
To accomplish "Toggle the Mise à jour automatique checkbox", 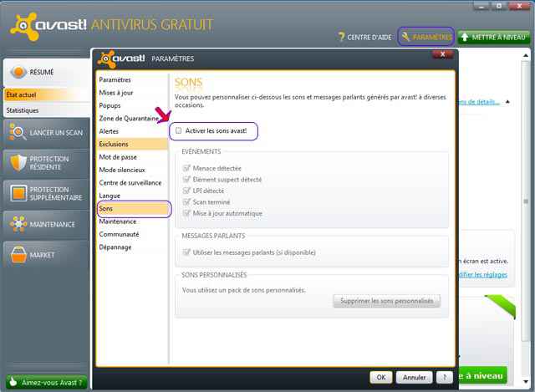I will [186, 213].
